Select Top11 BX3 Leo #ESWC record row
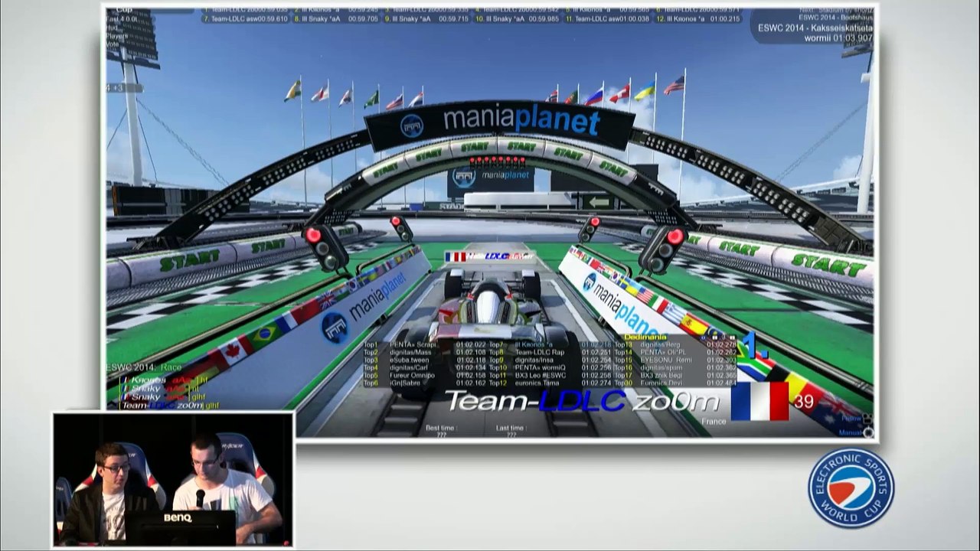The width and height of the screenshot is (980, 551). click(550, 375)
